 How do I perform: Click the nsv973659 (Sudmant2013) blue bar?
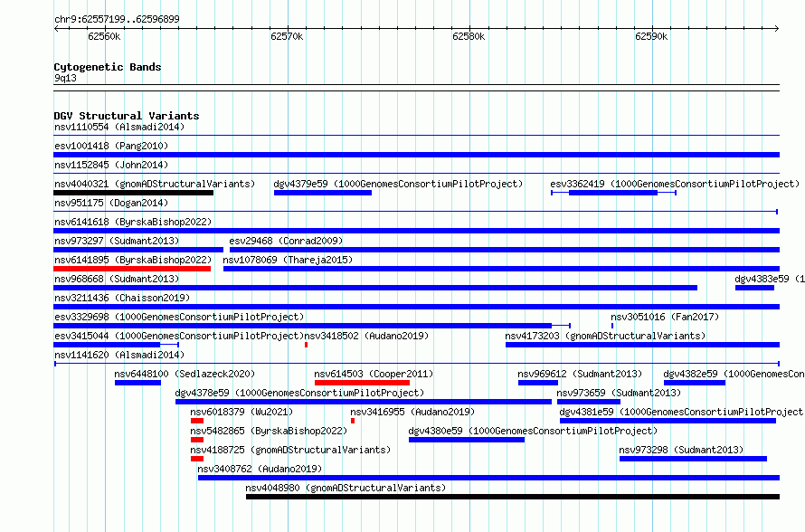click(x=589, y=402)
